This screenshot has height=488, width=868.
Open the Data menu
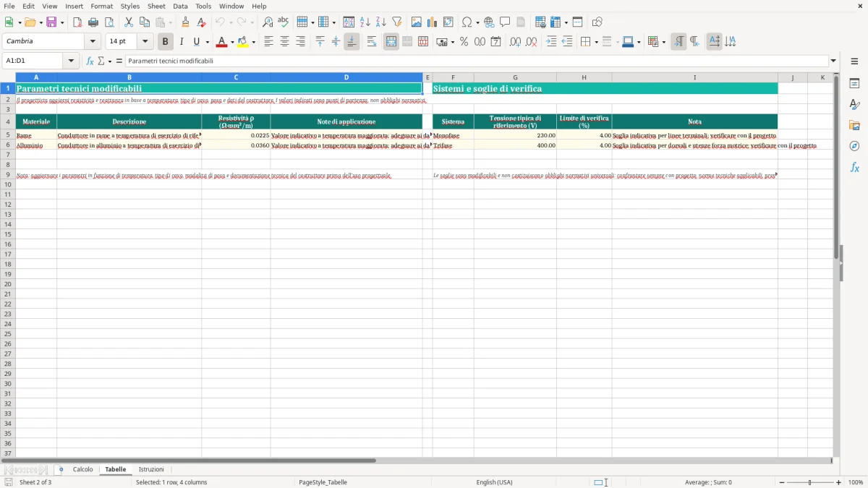(180, 6)
